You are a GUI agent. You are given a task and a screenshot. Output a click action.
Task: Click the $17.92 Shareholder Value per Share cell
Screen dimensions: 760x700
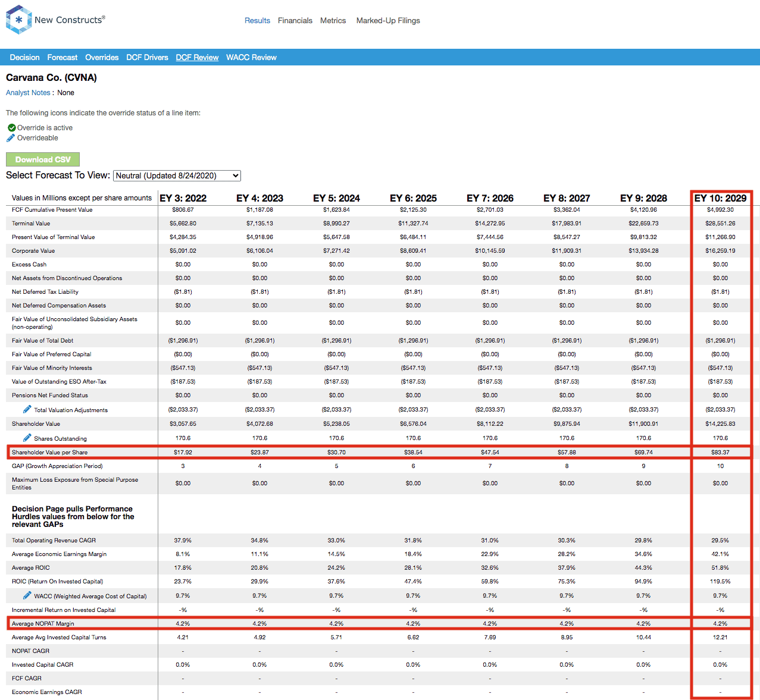[183, 453]
